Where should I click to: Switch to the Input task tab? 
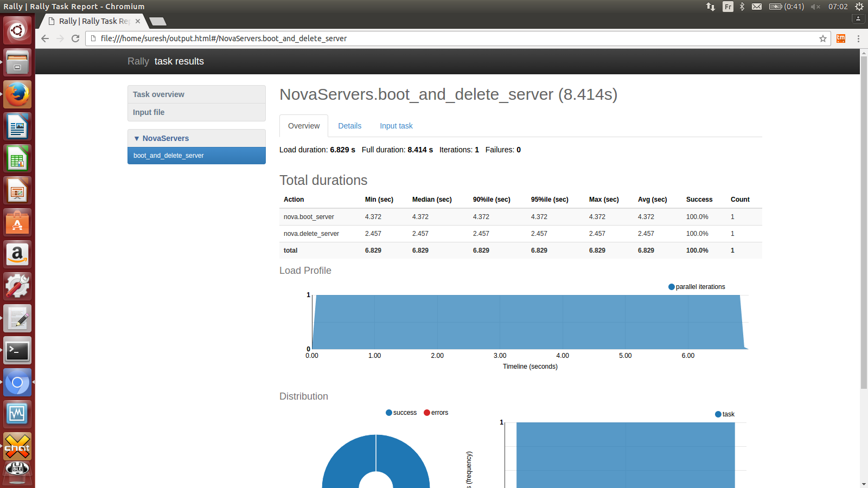pos(396,126)
